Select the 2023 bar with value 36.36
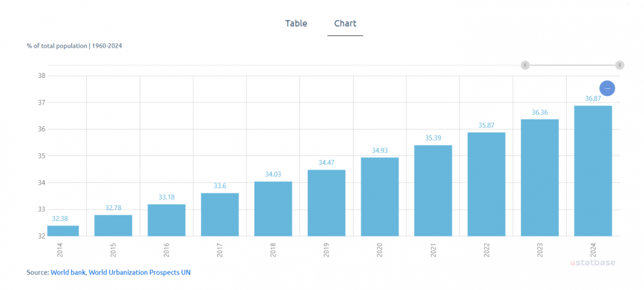Viewport: 644px width, 290px height. click(x=540, y=177)
